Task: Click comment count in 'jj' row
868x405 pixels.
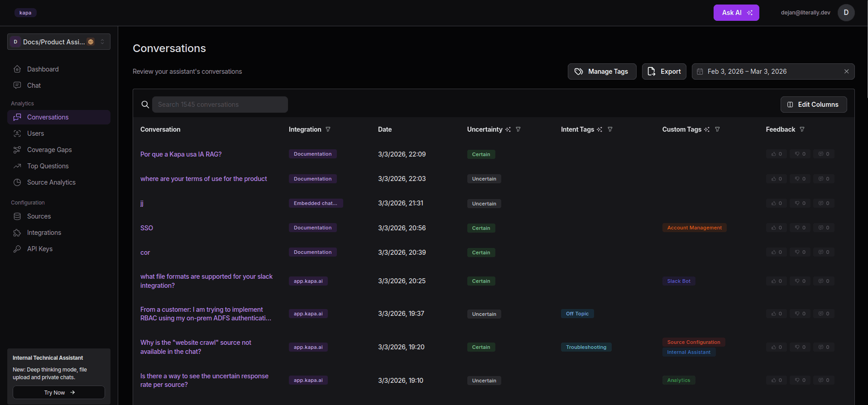Action: (x=824, y=203)
